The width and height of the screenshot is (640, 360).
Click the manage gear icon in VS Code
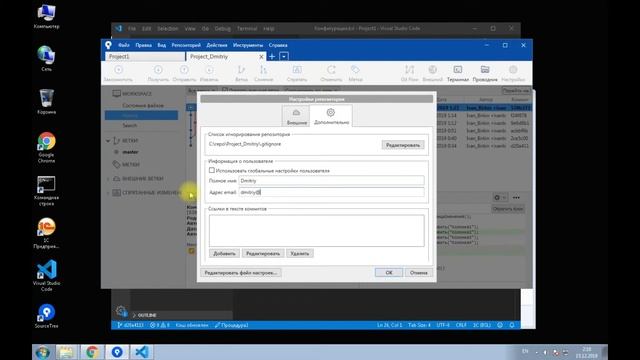(121, 311)
